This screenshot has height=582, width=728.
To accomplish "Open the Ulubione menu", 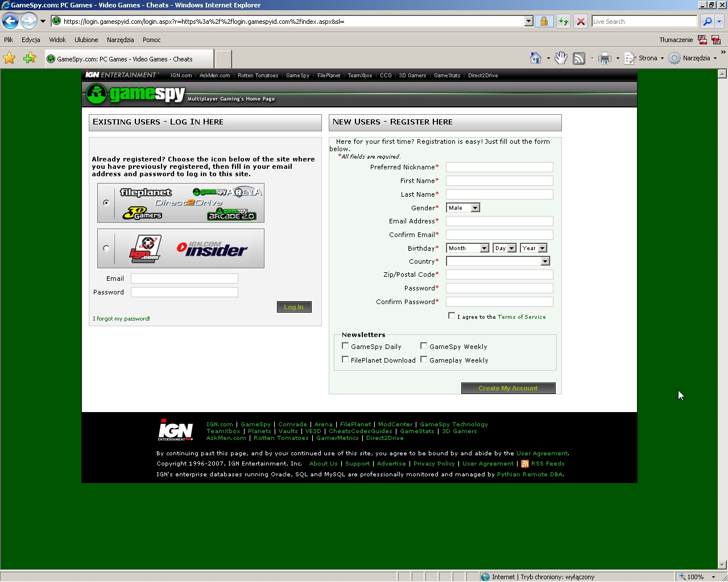I will [x=86, y=40].
